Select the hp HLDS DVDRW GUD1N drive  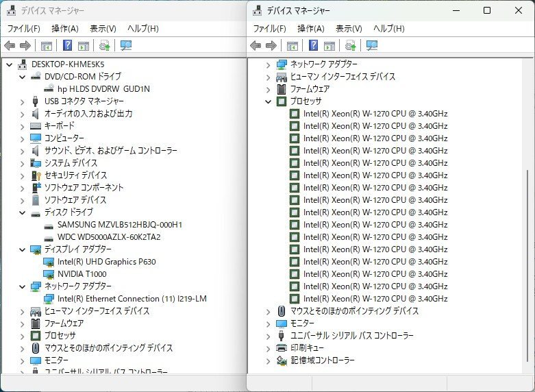103,88
